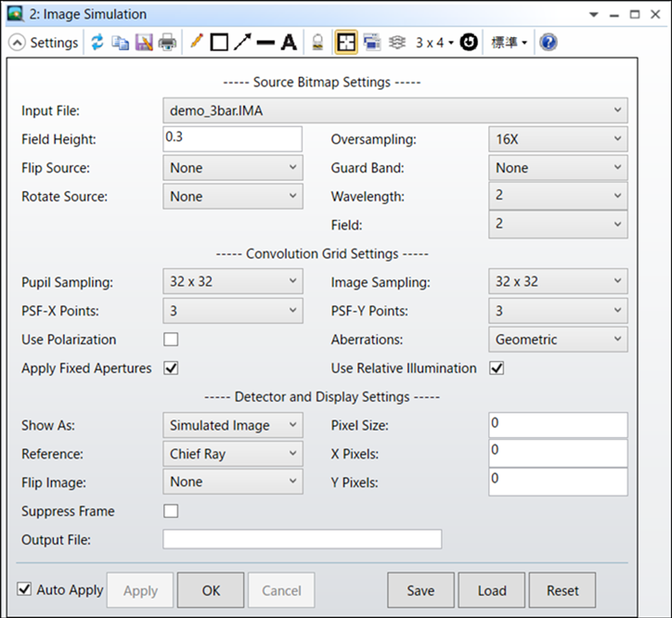Expand the Oversampling 16X dropdown
Viewport: 672px width, 618px height.
(x=558, y=139)
